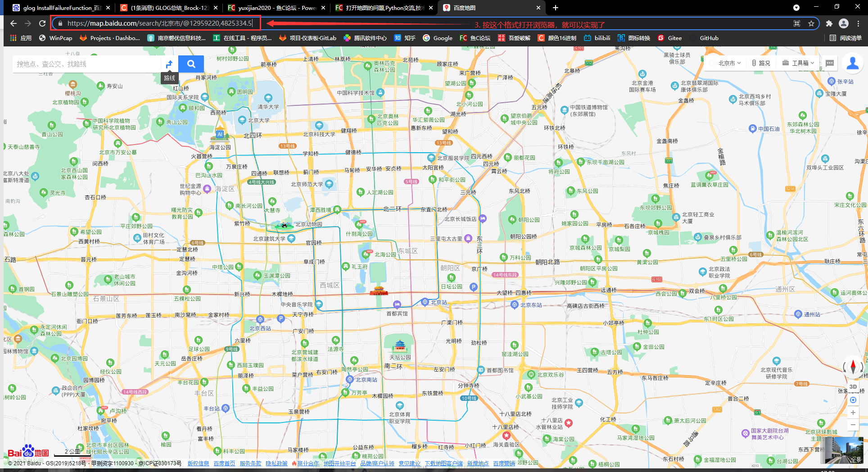
Task: Open the 阅读清单 reading list
Action: (x=845, y=38)
